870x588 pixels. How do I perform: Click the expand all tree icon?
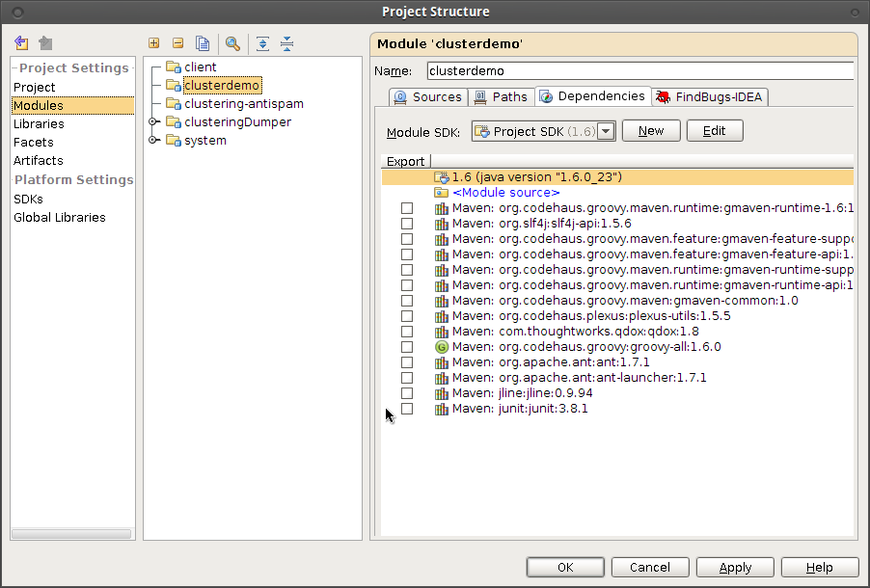[262, 43]
